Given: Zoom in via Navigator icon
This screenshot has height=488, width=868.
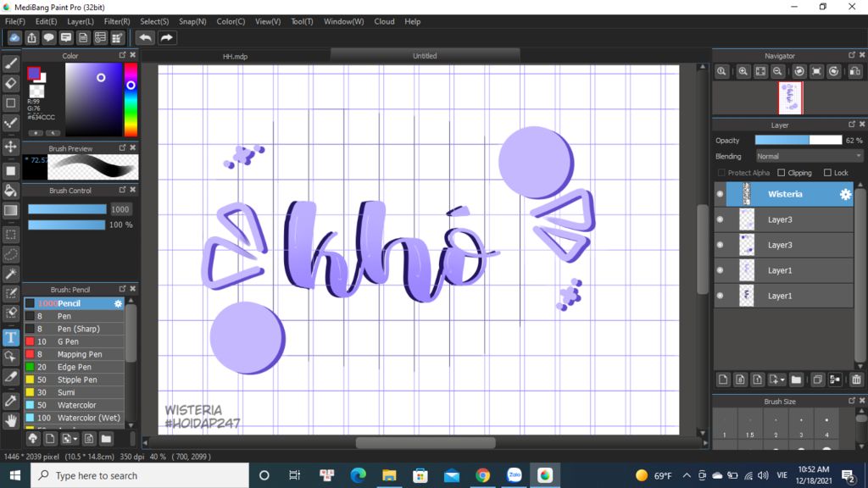Looking at the screenshot, I should 743,71.
